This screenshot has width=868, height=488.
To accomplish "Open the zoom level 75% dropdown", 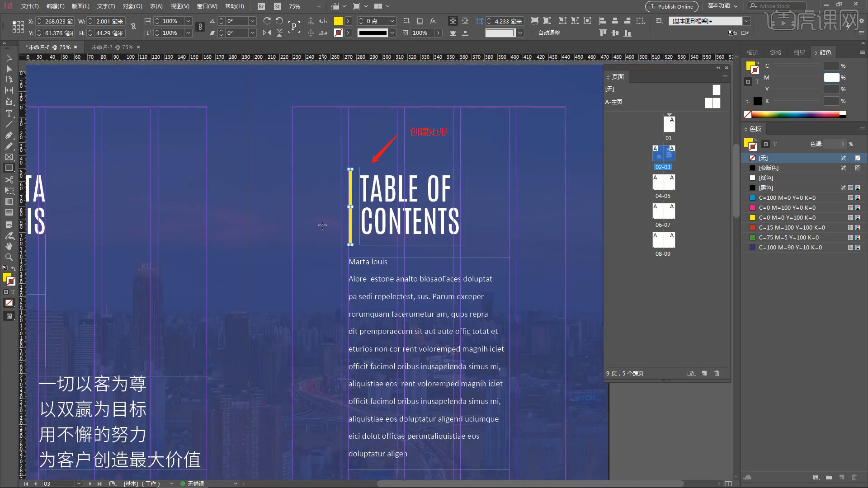I will pyautogui.click(x=319, y=6).
